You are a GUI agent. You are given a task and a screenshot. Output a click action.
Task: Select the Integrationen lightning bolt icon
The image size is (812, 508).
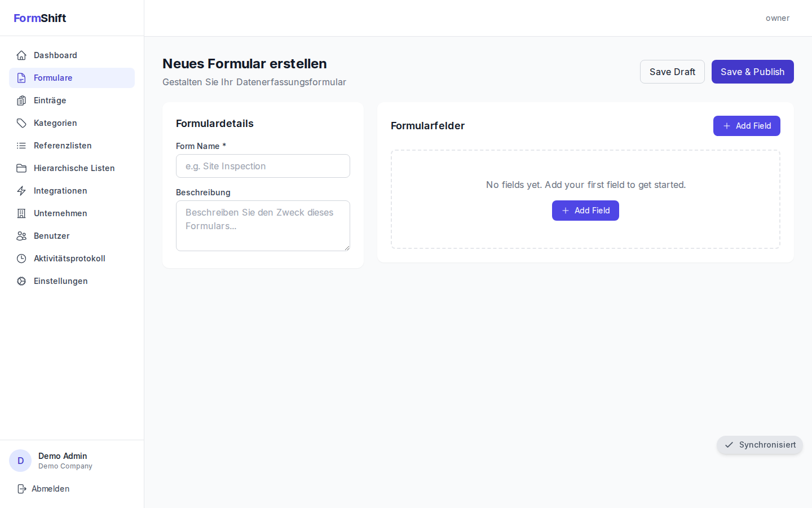pyautogui.click(x=21, y=190)
